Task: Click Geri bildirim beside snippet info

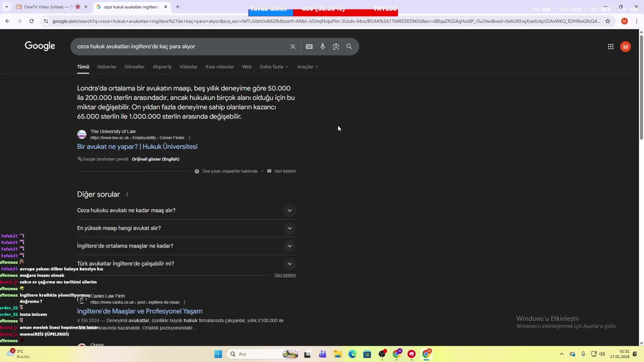Action: [x=285, y=171]
